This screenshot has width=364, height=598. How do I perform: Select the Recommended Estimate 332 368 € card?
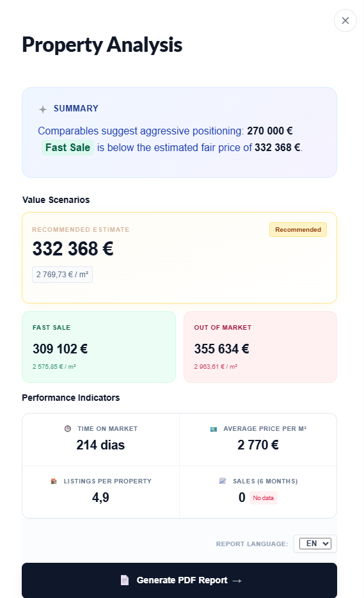(x=179, y=258)
